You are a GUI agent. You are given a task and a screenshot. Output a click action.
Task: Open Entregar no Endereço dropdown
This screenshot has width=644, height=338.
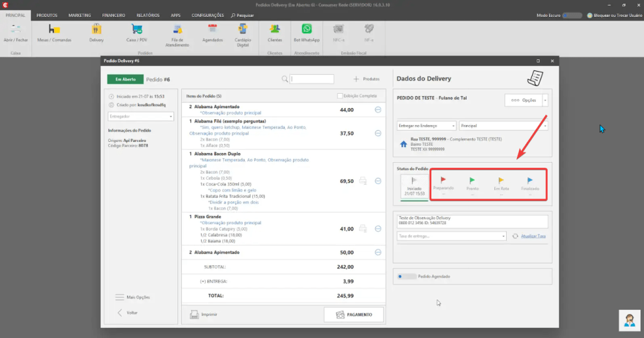point(426,126)
